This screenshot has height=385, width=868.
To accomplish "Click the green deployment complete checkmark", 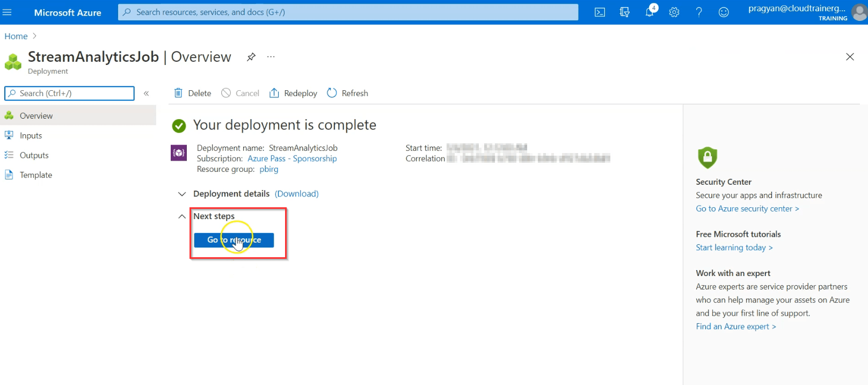I will [x=179, y=126].
